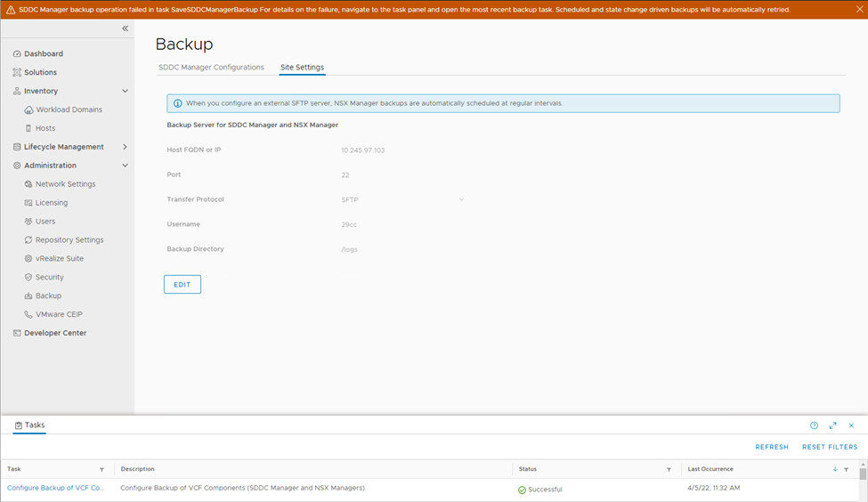
Task: Click REFRESH in the Tasks panel
Action: click(x=772, y=447)
